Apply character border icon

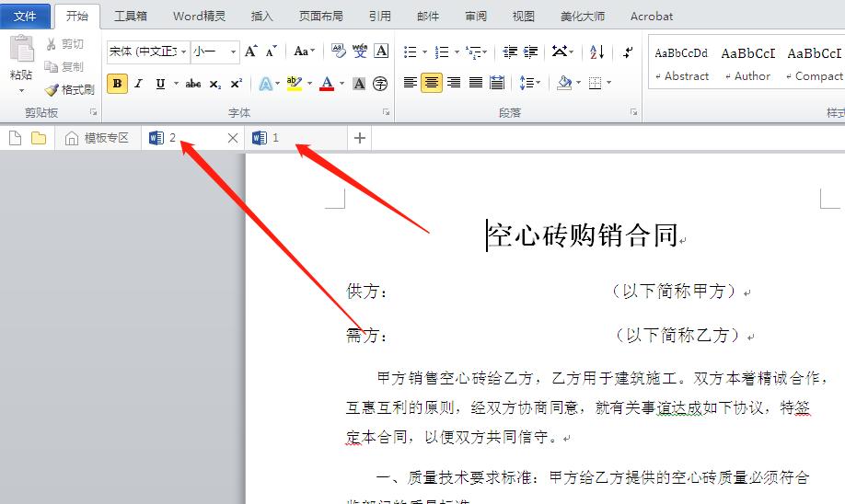[382, 52]
